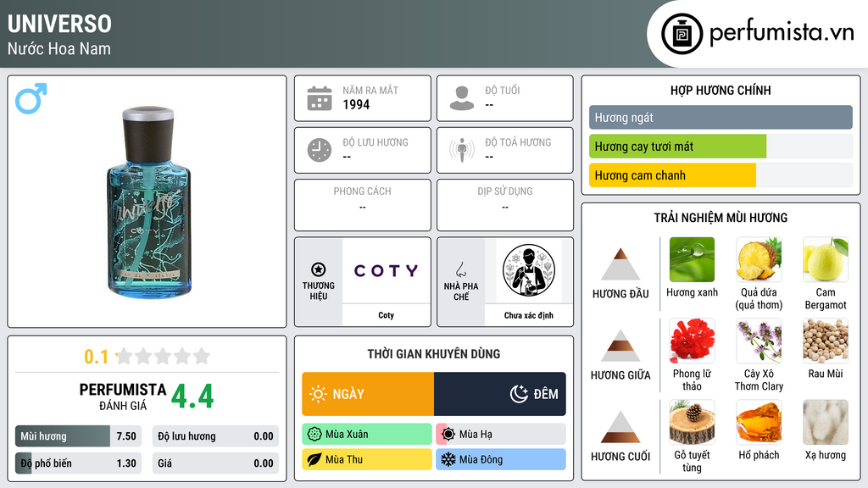The height and width of the screenshot is (488, 868).
Task: Click the leaf icon for Mùa Thu
Action: (314, 459)
